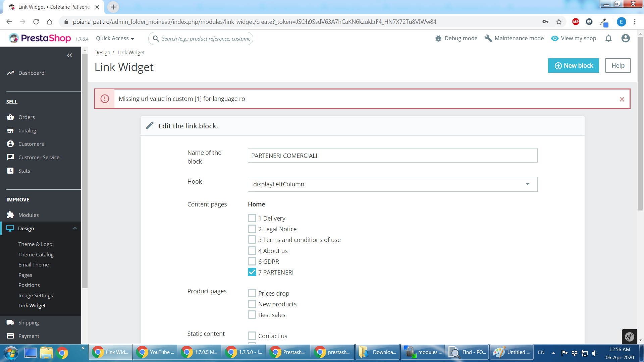
Task: Collapse the sidebar with double-chevron icon
Action: click(x=69, y=55)
